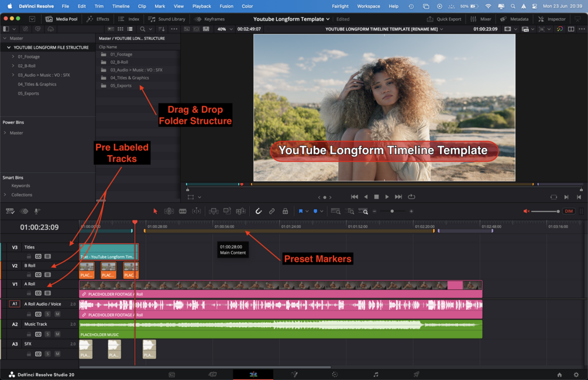Expand the Power Bins Master entry
This screenshot has width=588, height=380.
(5, 133)
